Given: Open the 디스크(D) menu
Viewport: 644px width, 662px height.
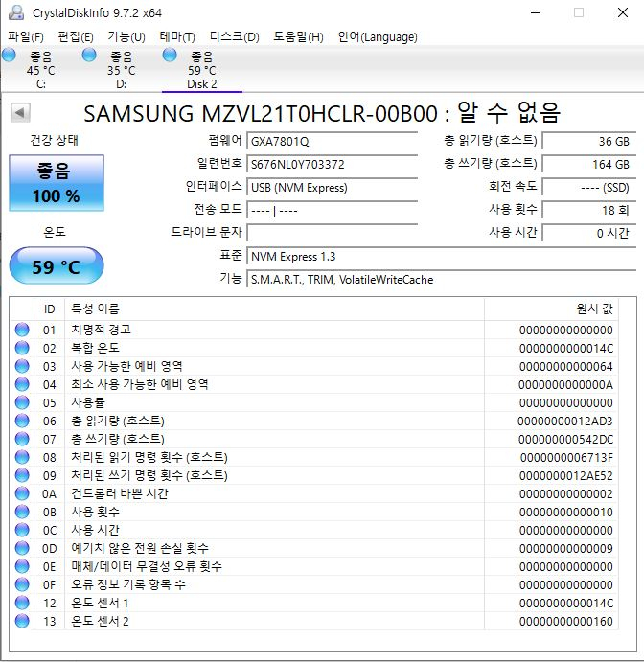Looking at the screenshot, I should [235, 37].
